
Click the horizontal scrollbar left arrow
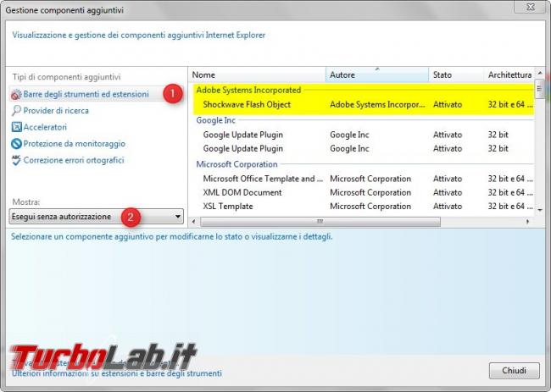pyautogui.click(x=193, y=222)
